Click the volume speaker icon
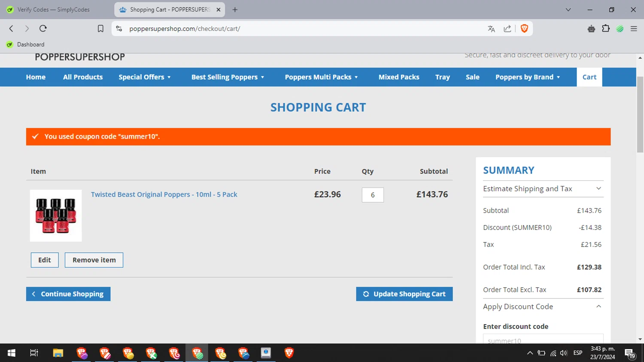The width and height of the screenshot is (644, 362). coord(564,353)
